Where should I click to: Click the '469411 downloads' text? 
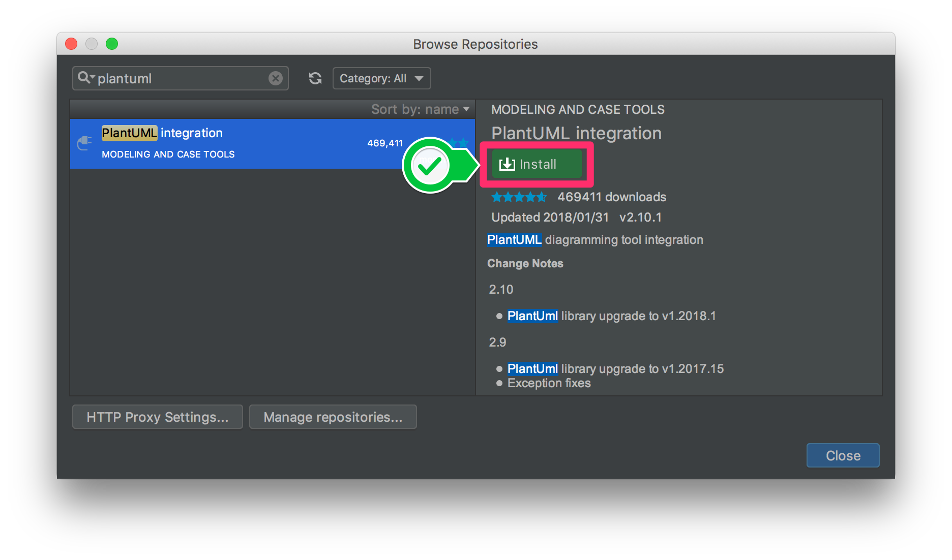click(612, 197)
